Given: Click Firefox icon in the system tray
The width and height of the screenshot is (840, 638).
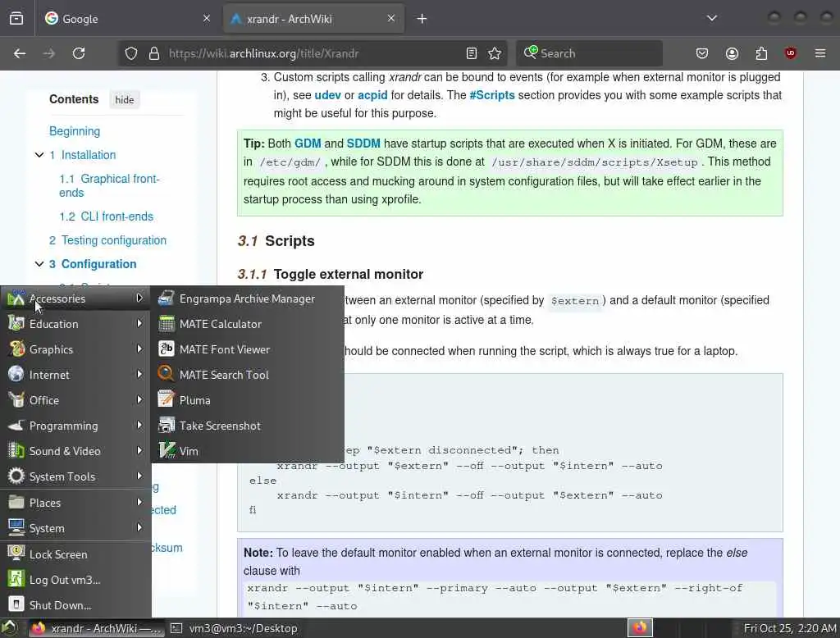Looking at the screenshot, I should pyautogui.click(x=640, y=628).
